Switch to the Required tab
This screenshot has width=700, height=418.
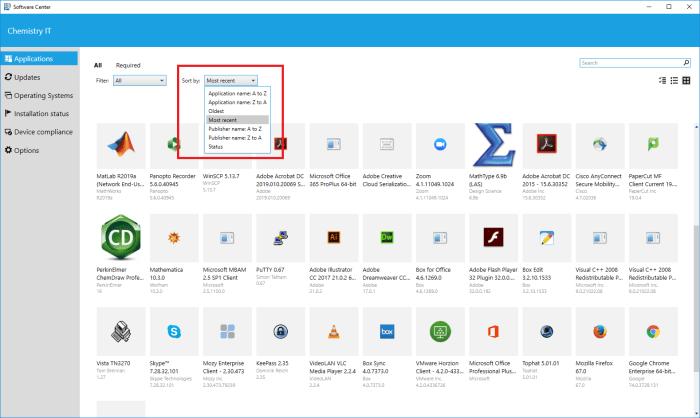[x=128, y=65]
